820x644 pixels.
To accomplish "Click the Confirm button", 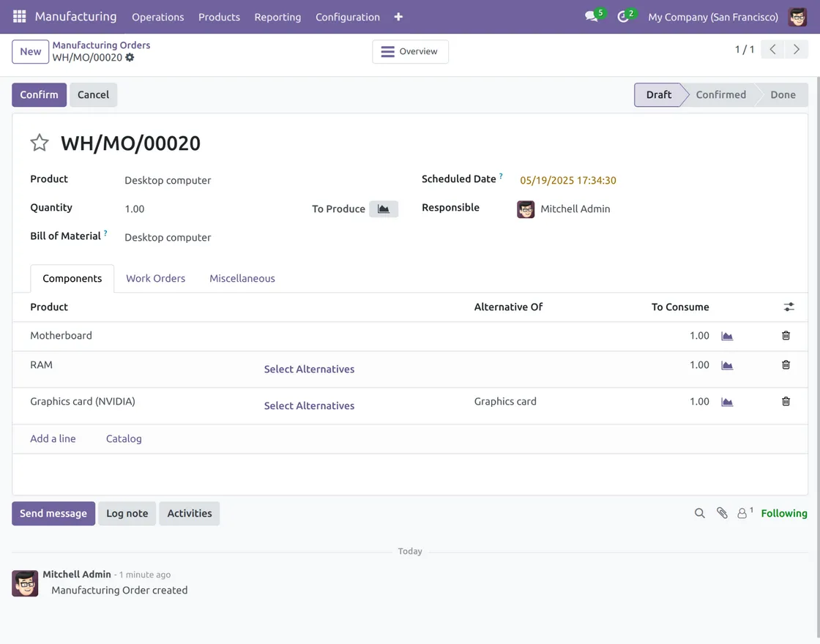I will coord(40,94).
